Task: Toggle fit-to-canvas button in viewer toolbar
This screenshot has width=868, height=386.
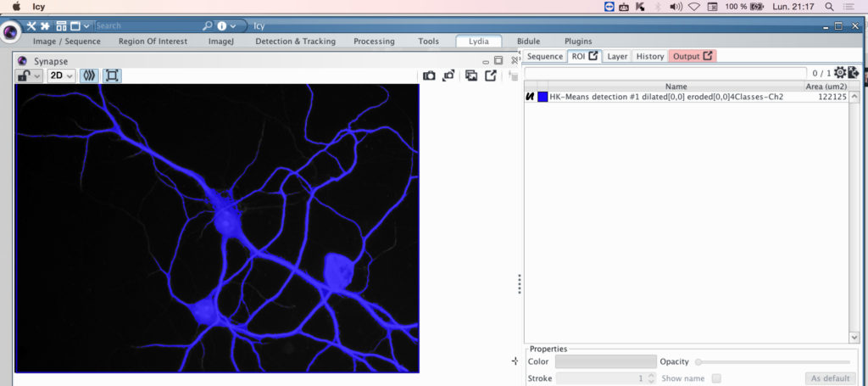Action: tap(112, 76)
